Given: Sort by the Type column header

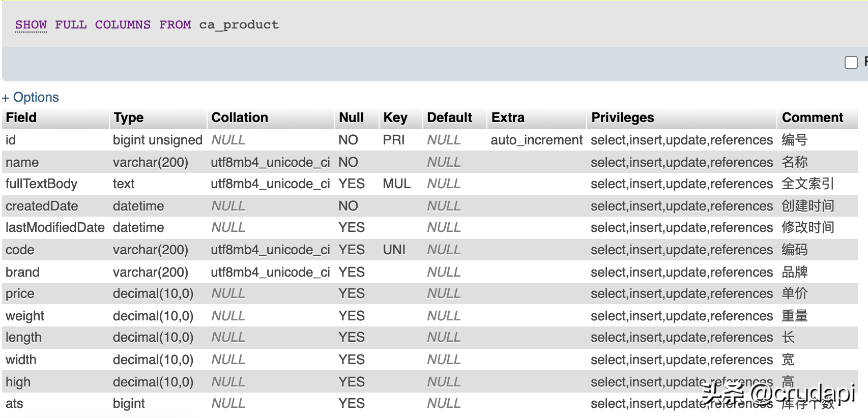Looking at the screenshot, I should tap(128, 117).
